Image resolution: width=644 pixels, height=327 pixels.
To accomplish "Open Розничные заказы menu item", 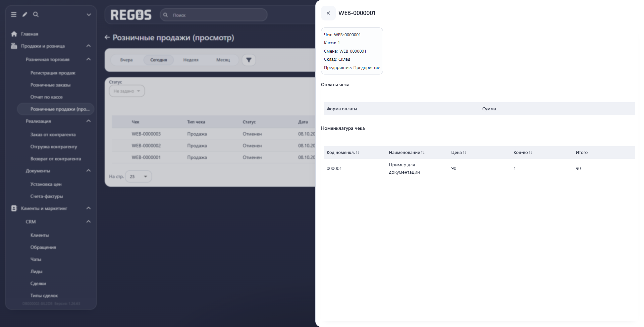I will click(x=50, y=85).
